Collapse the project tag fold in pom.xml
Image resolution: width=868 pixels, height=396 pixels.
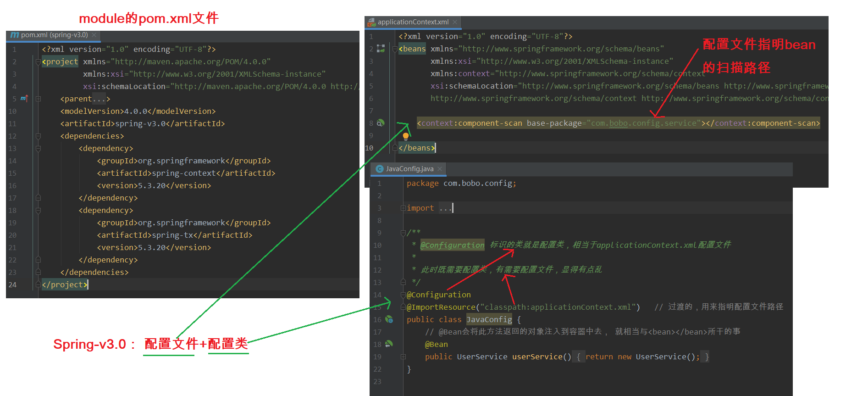click(39, 61)
